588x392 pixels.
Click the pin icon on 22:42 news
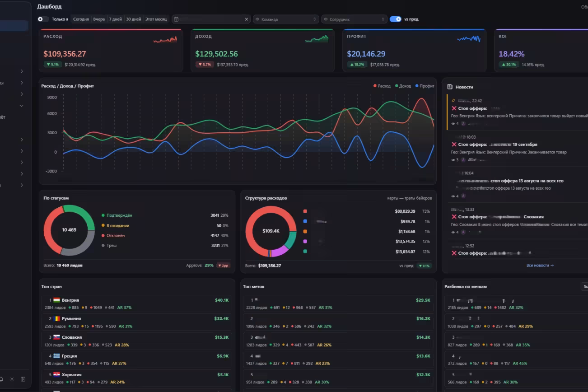click(453, 101)
